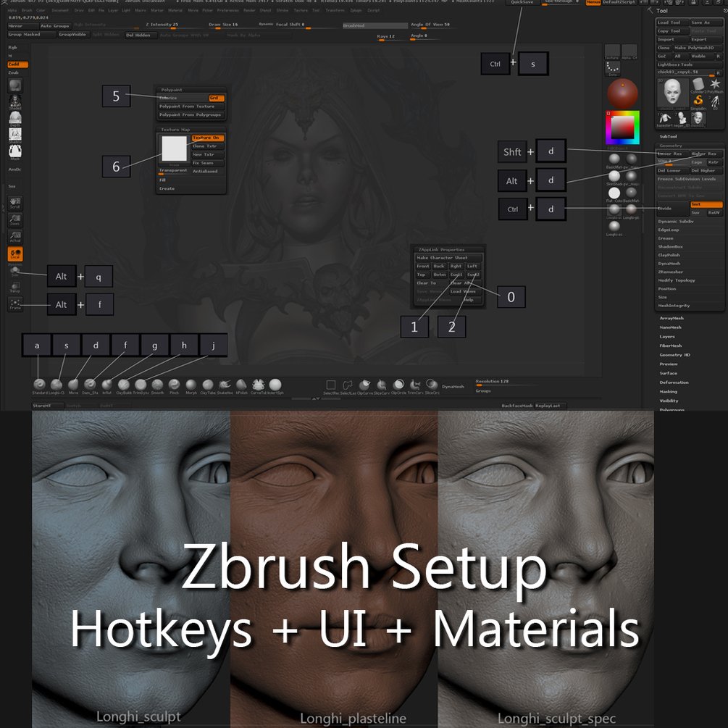Expand the ZRemesher subsection

[x=671, y=272]
